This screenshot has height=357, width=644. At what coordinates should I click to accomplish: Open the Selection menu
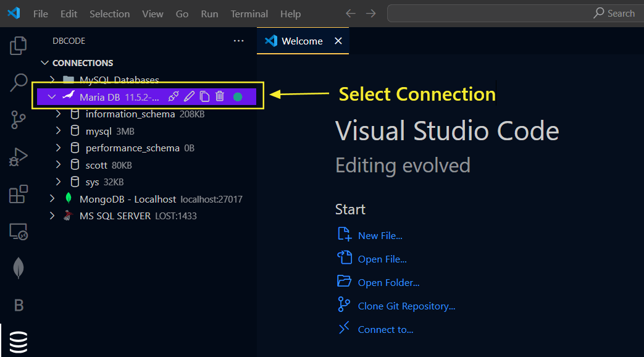(x=110, y=14)
